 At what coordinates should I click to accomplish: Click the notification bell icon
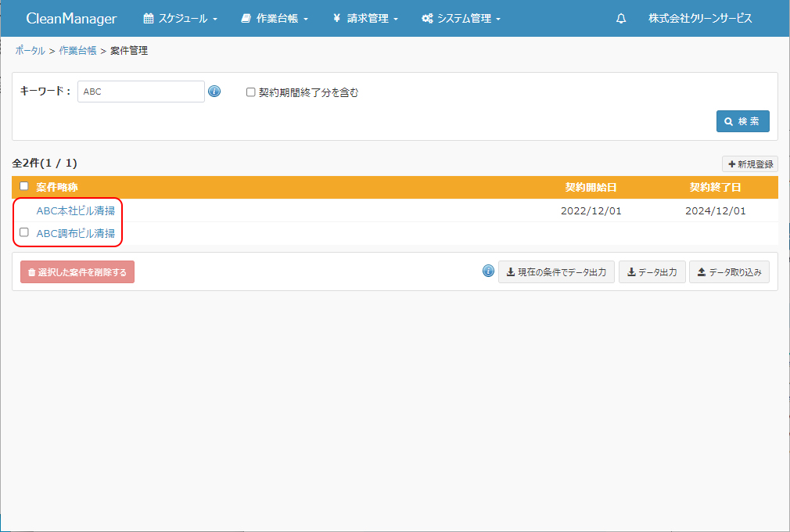tap(621, 19)
